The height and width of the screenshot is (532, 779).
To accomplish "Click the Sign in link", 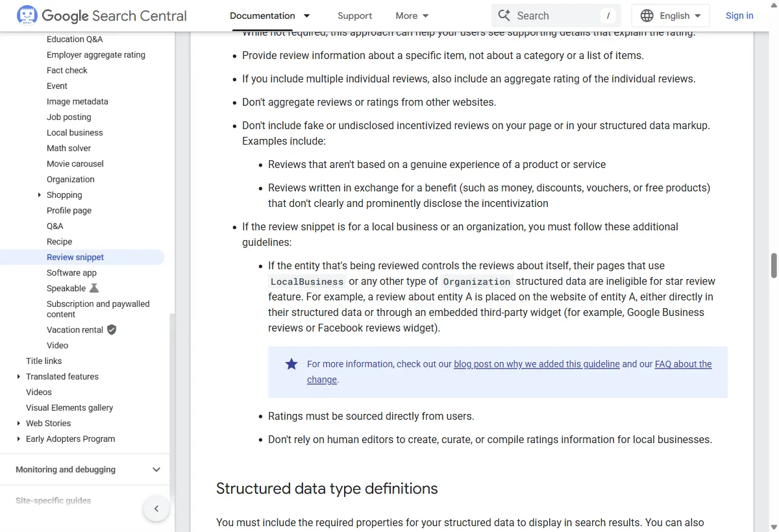I will [x=739, y=16].
